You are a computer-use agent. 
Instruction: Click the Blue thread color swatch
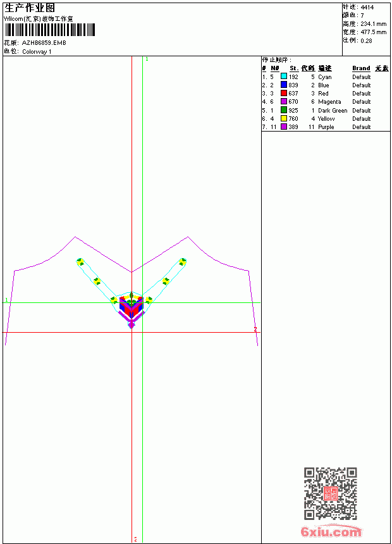tap(284, 85)
